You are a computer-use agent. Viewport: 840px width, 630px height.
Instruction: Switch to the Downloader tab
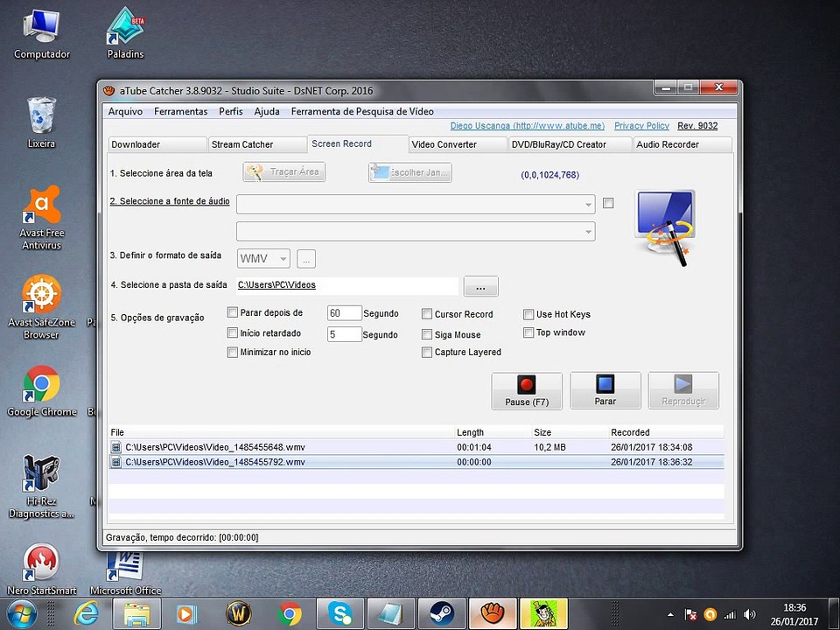pyautogui.click(x=157, y=144)
